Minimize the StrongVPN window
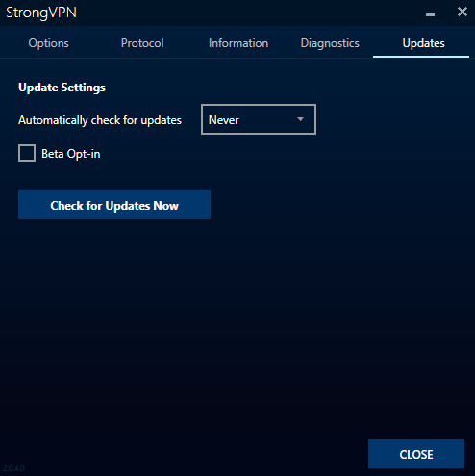 click(x=430, y=14)
